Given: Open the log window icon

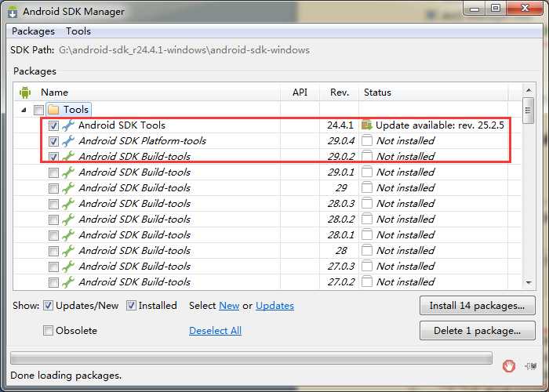Looking at the screenshot, I should 531,366.
